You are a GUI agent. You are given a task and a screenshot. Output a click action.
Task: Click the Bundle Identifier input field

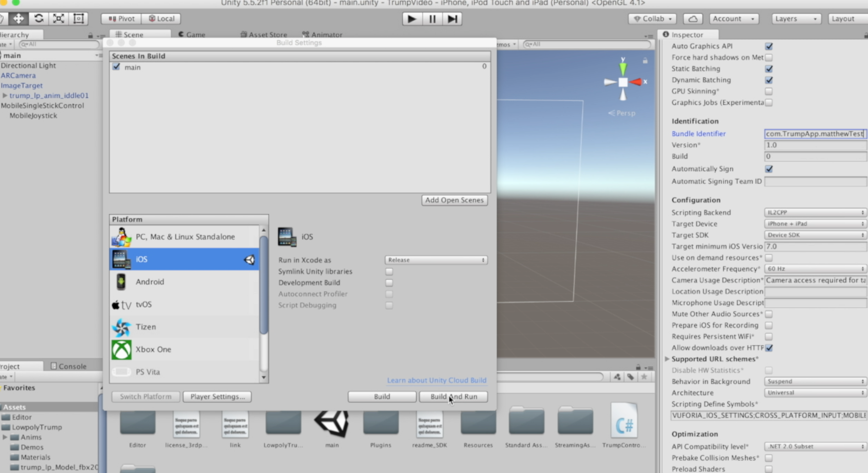coord(815,133)
